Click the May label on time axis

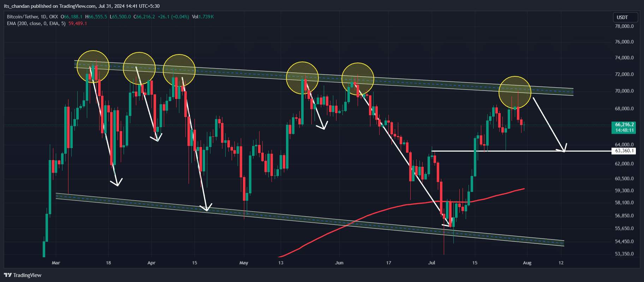point(244,263)
